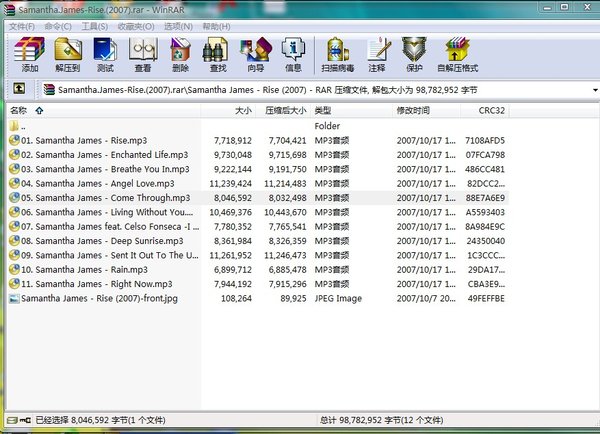Open the 文件(F) menu
This screenshot has height=434, width=600.
tap(22, 26)
